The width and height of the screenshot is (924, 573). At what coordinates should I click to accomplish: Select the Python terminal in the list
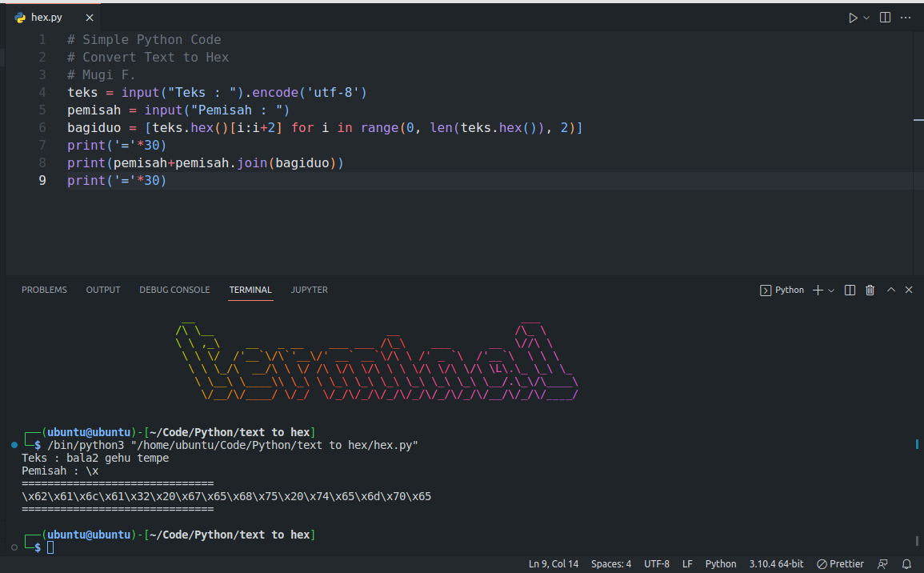coord(782,290)
